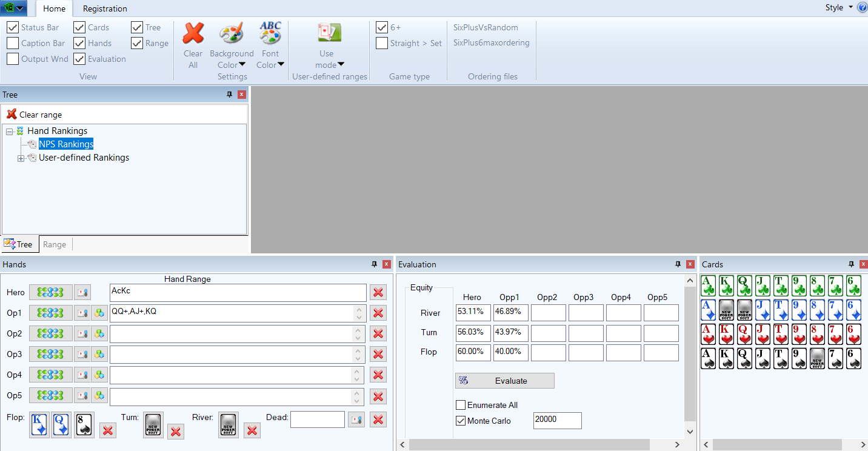
Task: Click the Font Color ABC icon
Action: (270, 34)
